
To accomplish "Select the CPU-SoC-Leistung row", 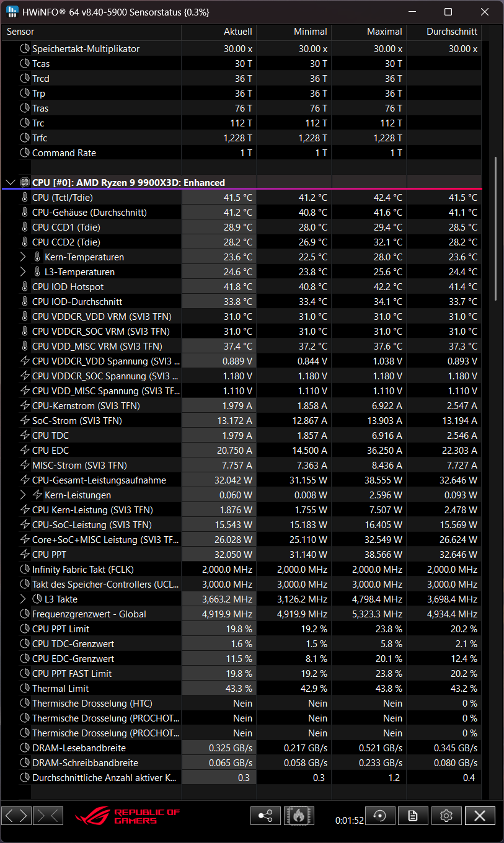I will 242,524.
